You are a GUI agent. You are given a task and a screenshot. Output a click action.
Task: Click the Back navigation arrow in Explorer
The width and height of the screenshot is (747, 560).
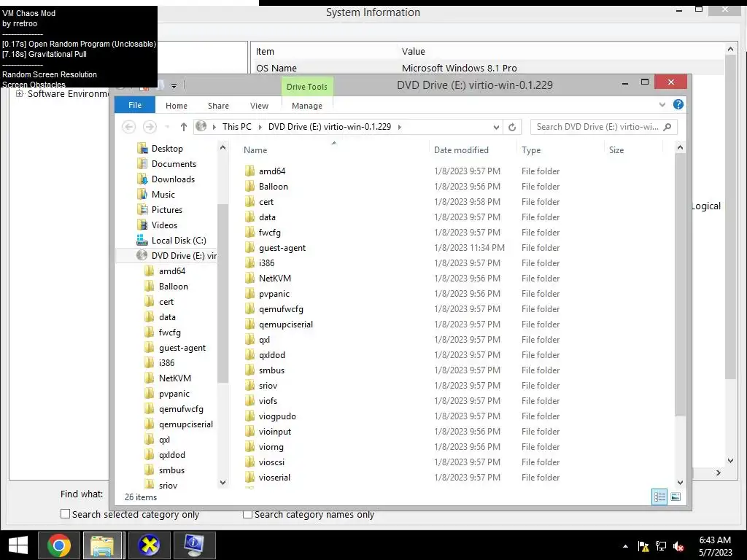point(128,127)
